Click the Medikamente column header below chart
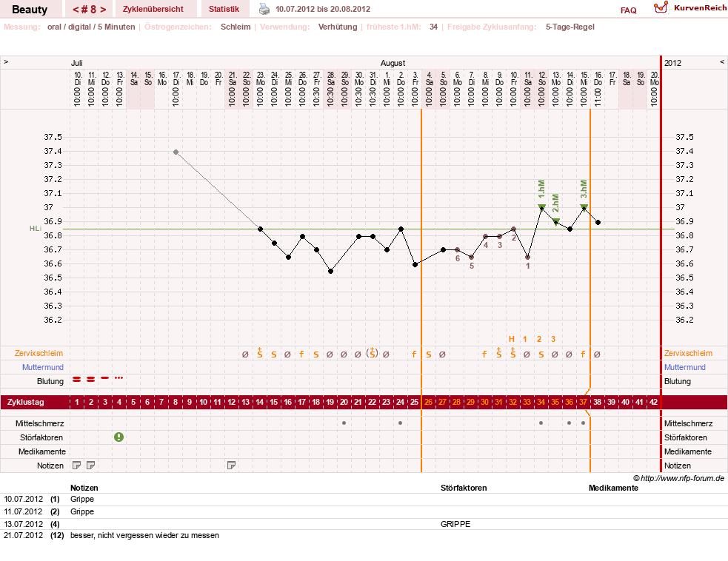 [613, 488]
